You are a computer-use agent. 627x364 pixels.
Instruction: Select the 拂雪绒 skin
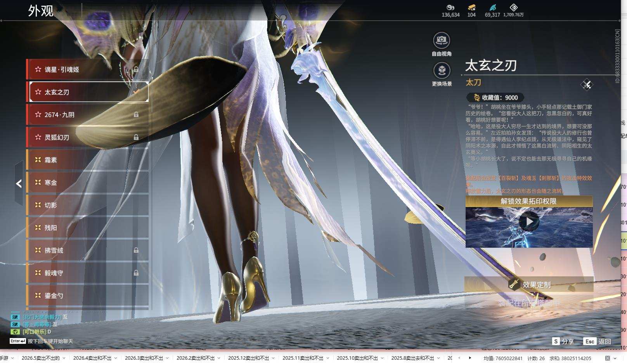tap(88, 250)
